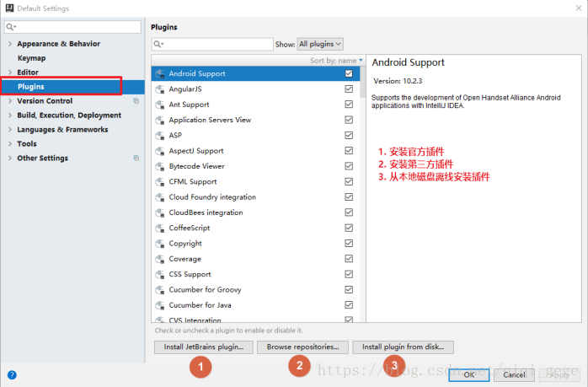588x387 pixels.
Task: Toggle the Bytecode Viewer checkbox
Action: tap(349, 166)
